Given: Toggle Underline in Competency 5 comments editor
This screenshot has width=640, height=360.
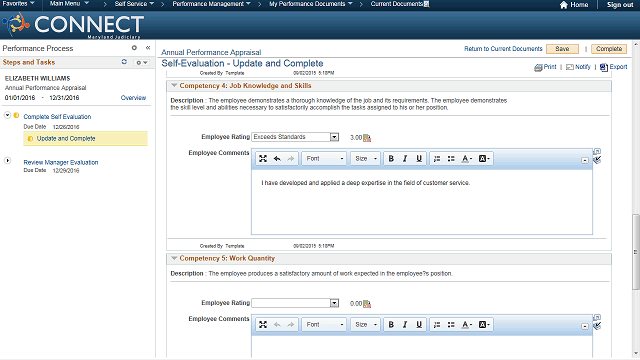Looking at the screenshot, I should tap(419, 325).
